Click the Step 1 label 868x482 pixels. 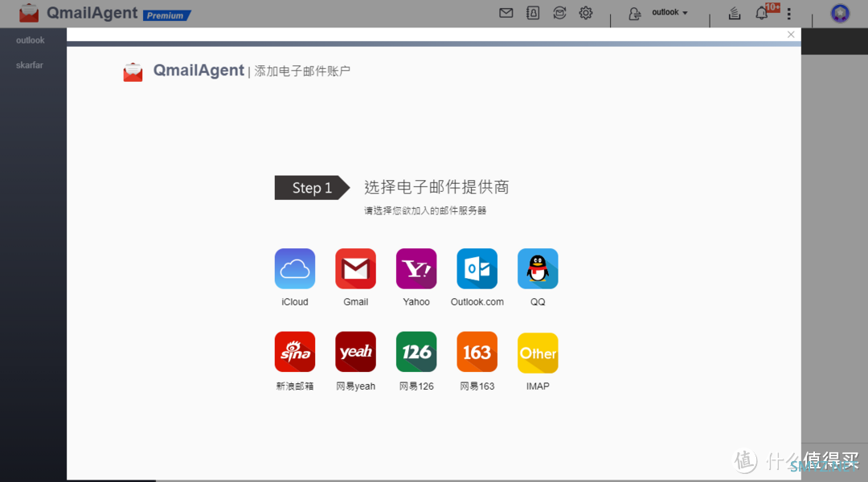click(x=312, y=188)
